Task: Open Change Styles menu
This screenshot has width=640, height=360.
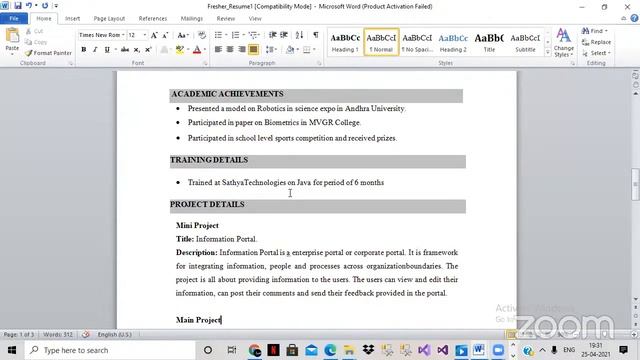Action: click(564, 43)
